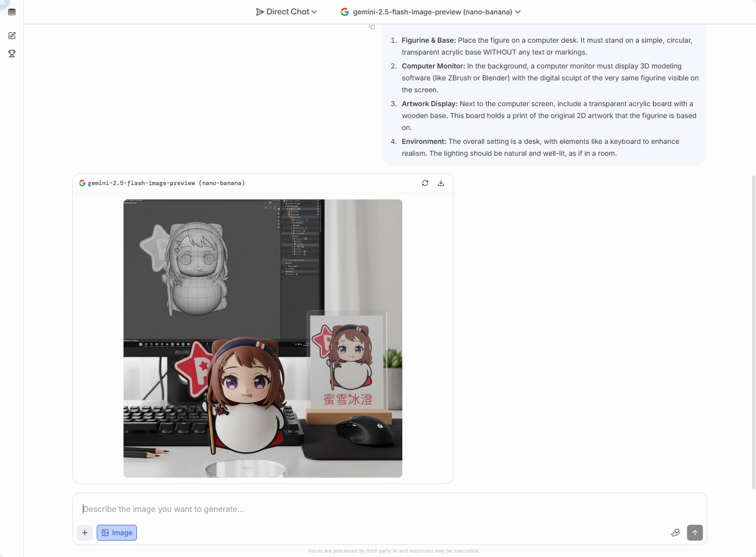Expand the gemini-2.5-flash-image-preview model selector
The height and width of the screenshot is (557, 756).
coord(431,12)
